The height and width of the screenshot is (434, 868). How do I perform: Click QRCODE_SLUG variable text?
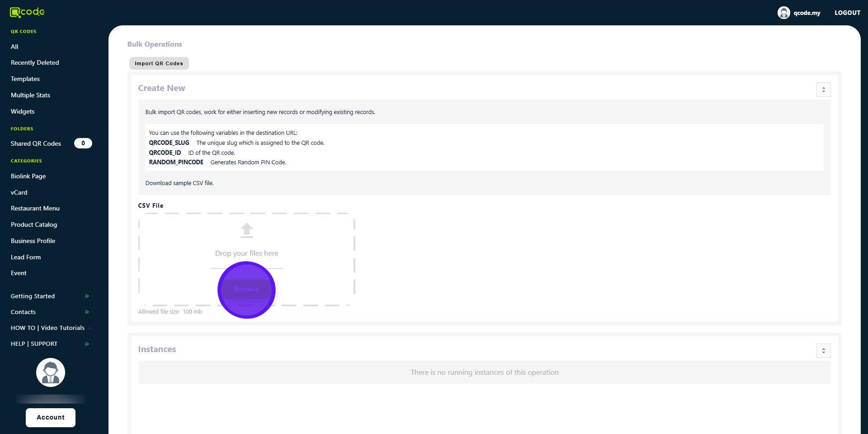pos(169,143)
